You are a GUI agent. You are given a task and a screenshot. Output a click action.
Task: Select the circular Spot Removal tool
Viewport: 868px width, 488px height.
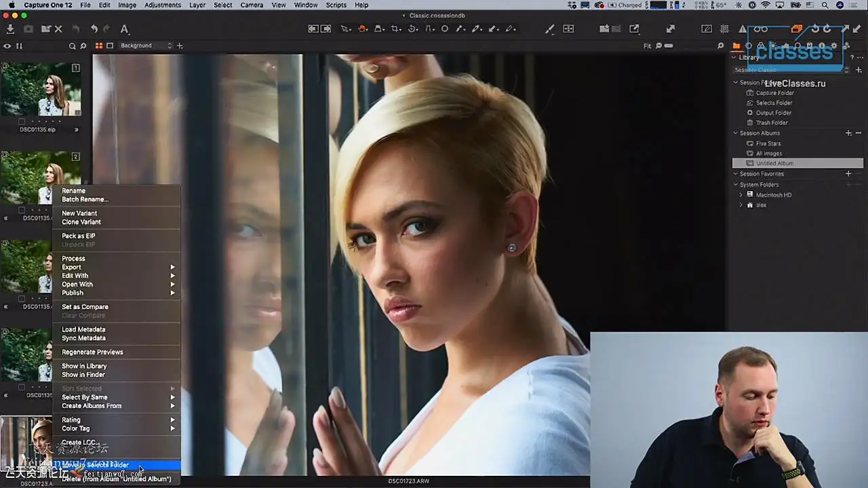(x=445, y=29)
